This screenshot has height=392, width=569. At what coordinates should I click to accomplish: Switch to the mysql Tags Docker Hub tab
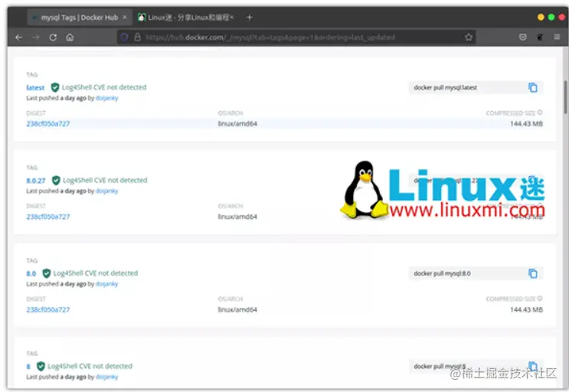(x=79, y=18)
